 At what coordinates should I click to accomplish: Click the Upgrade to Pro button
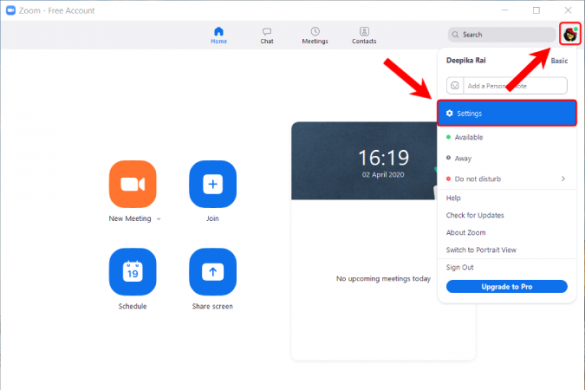(507, 287)
